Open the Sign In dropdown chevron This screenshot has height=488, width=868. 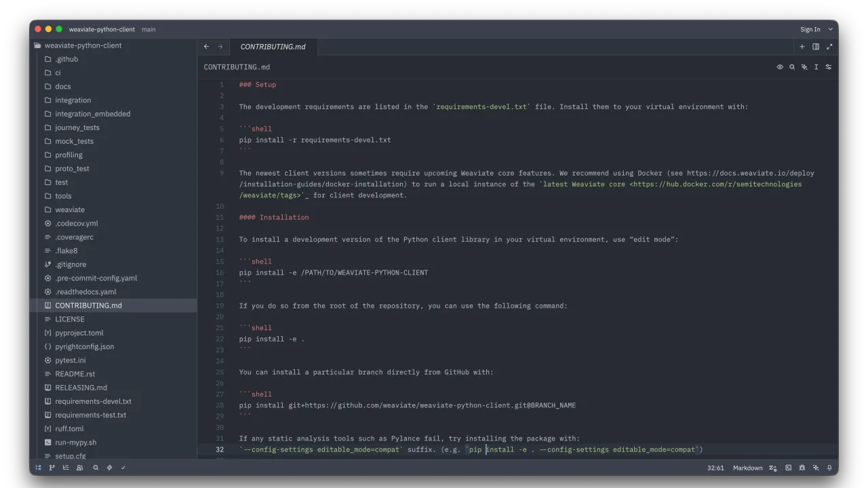pyautogui.click(x=831, y=30)
